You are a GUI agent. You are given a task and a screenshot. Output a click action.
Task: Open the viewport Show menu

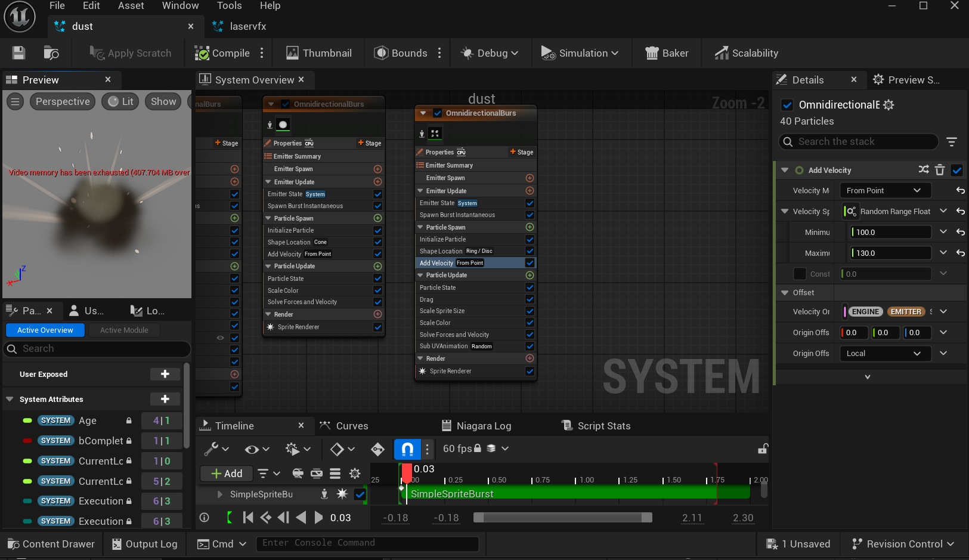tap(163, 101)
